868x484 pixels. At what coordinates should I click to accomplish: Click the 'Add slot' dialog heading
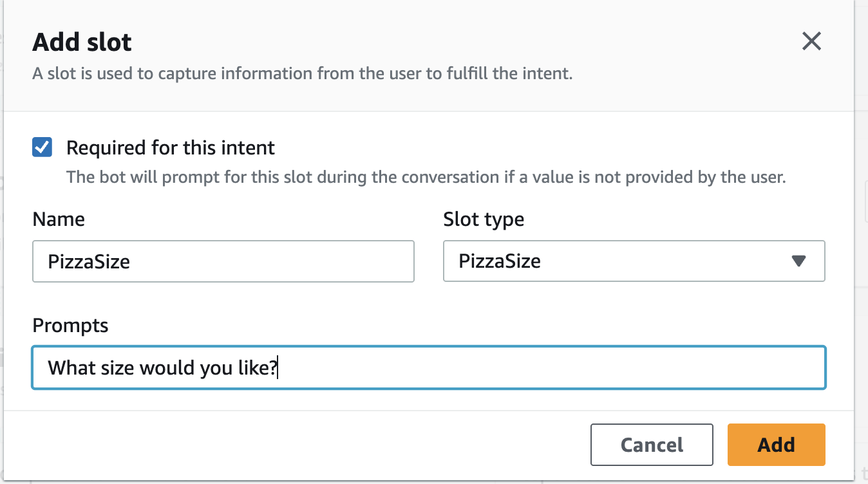click(82, 42)
